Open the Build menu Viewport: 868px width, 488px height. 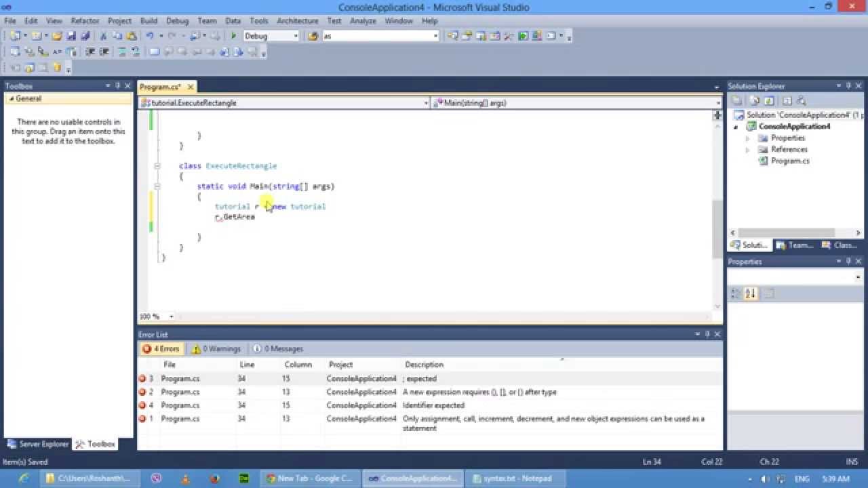pos(149,21)
